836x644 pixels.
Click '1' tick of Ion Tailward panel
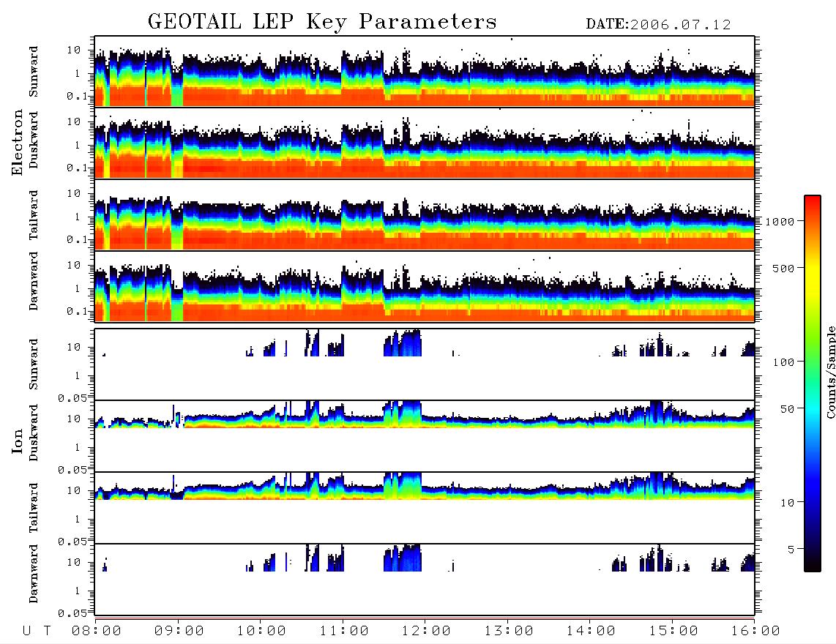point(78,520)
